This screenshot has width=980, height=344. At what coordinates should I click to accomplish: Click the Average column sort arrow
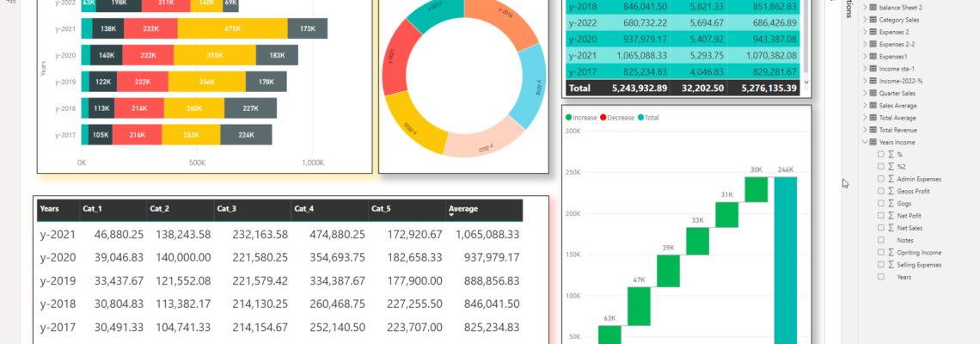point(451,215)
